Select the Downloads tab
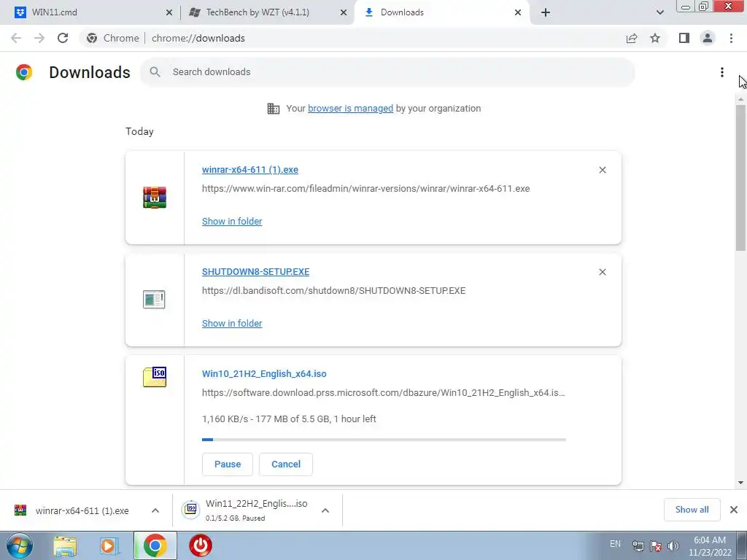 442,12
